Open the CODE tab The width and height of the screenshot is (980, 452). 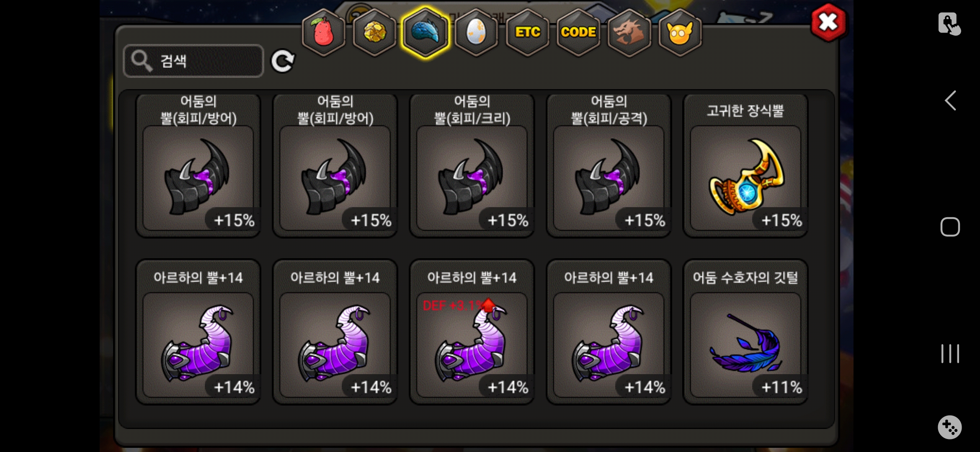[578, 32]
